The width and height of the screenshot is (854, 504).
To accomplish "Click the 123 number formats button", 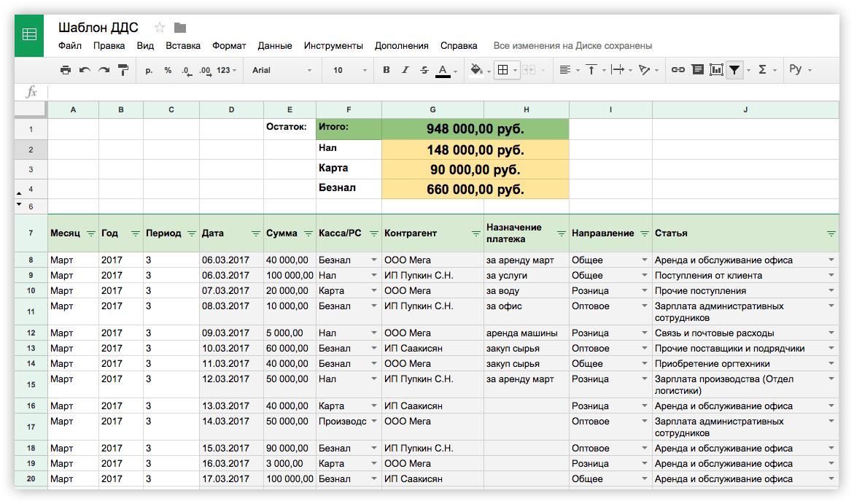I will pos(227,70).
